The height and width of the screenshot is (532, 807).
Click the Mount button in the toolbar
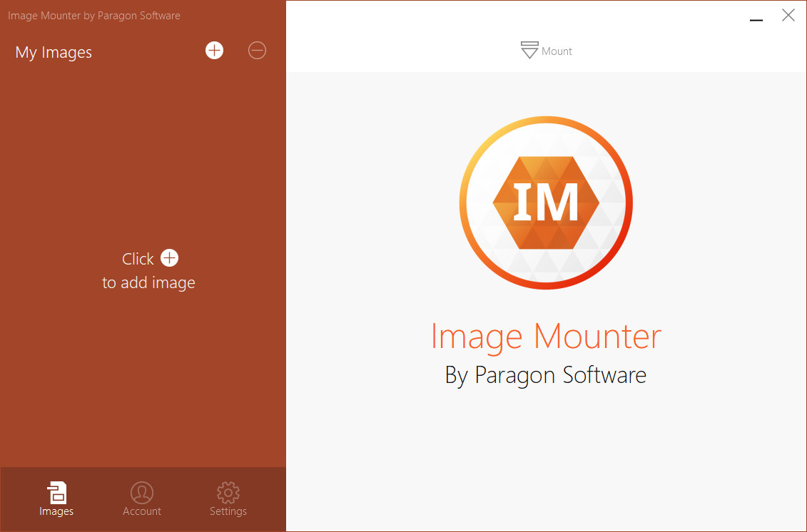pyautogui.click(x=546, y=51)
